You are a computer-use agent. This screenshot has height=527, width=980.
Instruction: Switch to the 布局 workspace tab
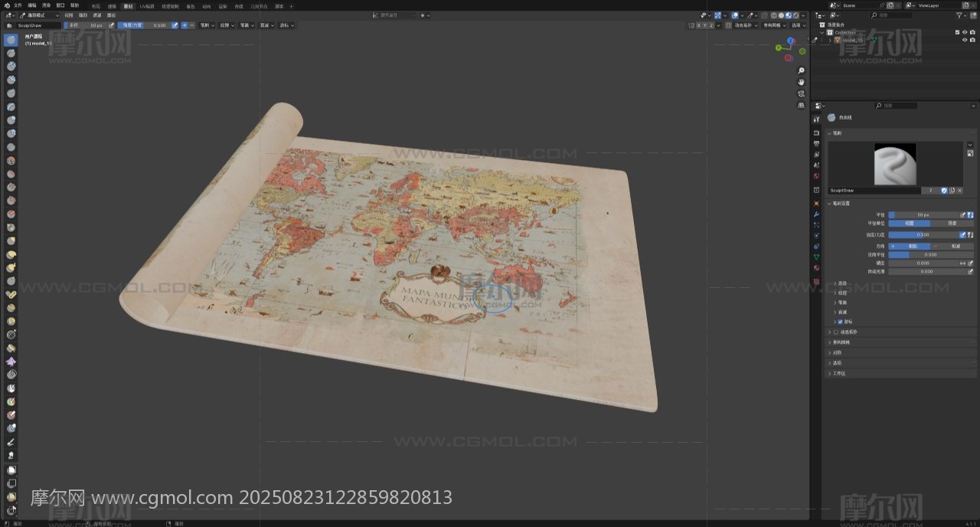tap(96, 6)
